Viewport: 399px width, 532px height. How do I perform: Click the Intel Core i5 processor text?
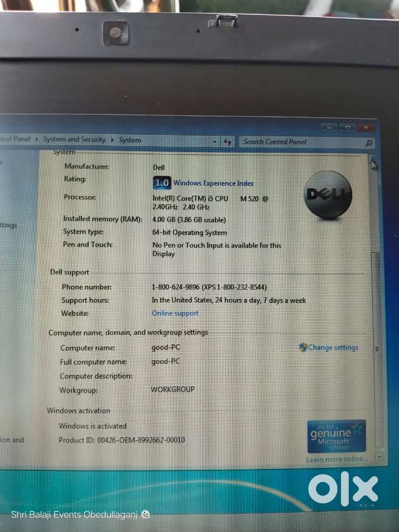click(210, 203)
